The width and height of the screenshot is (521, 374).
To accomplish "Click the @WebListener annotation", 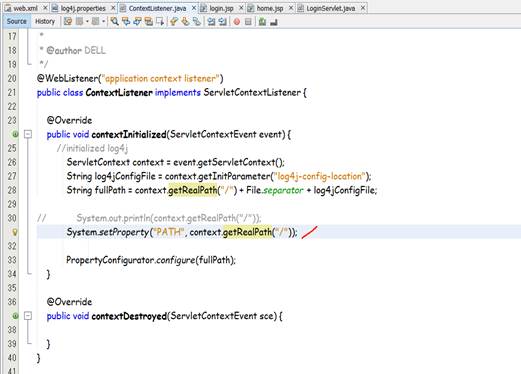I will pos(67,78).
